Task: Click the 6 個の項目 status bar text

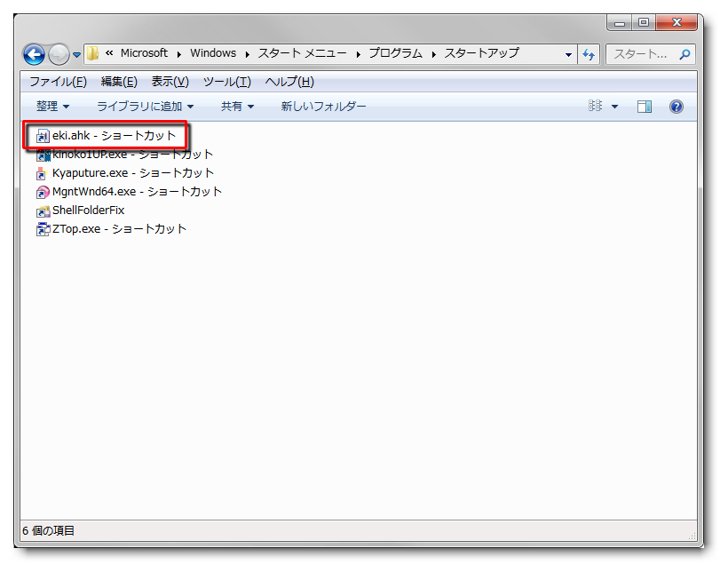Action: [48, 530]
